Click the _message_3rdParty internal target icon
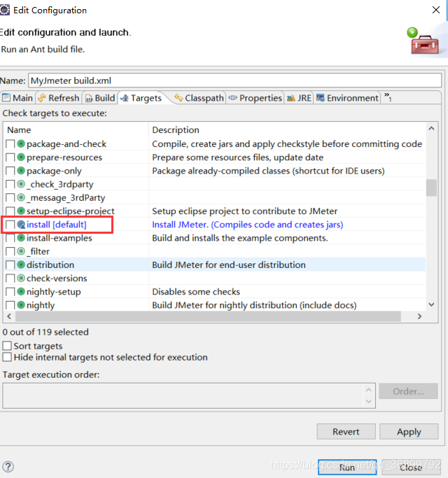This screenshot has height=478, width=448. point(21,197)
